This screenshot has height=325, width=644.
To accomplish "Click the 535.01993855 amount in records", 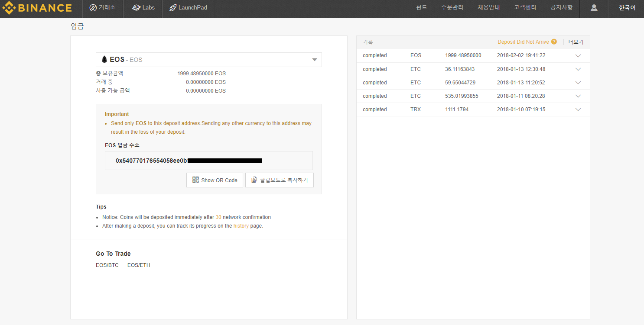I will click(462, 96).
